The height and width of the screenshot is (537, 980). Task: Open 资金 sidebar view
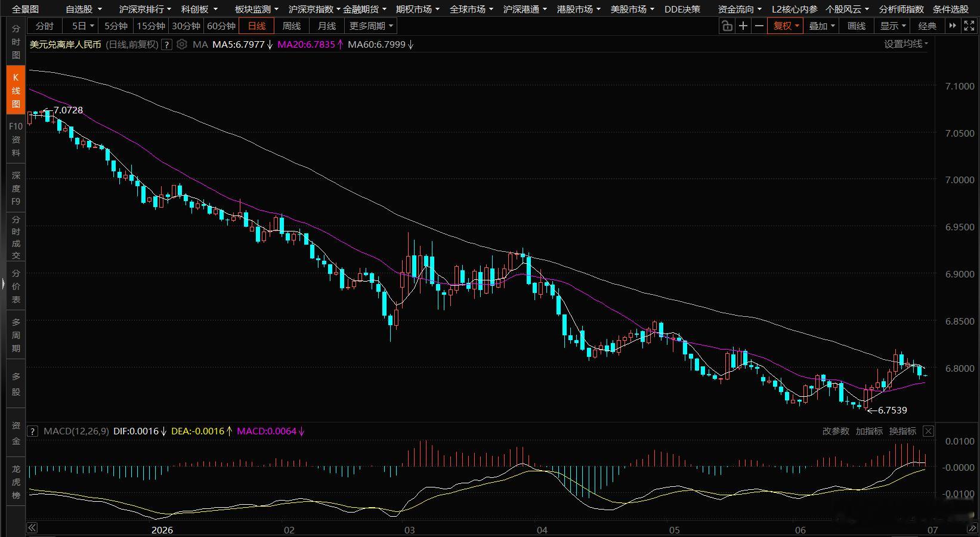[x=16, y=433]
